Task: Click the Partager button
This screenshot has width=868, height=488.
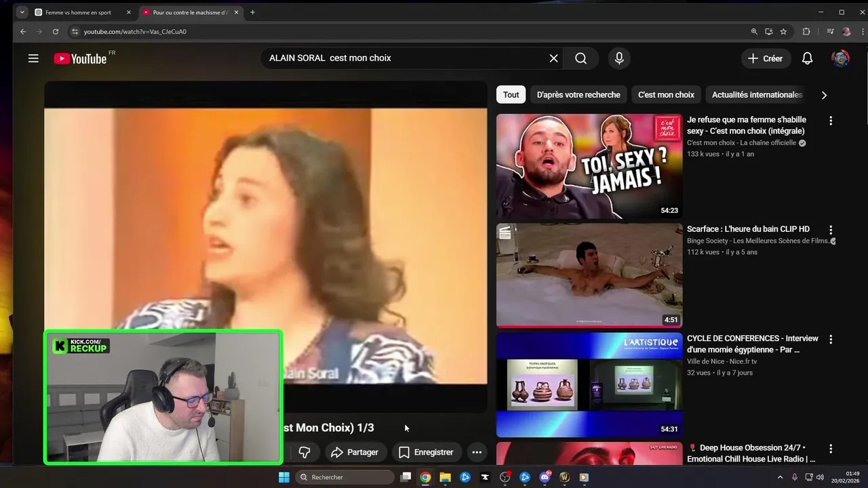Action: [x=354, y=452]
